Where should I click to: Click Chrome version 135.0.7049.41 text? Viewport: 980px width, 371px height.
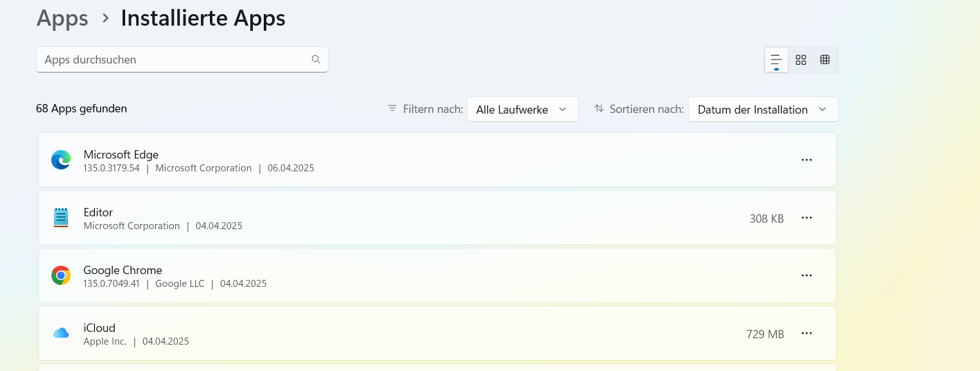point(112,284)
